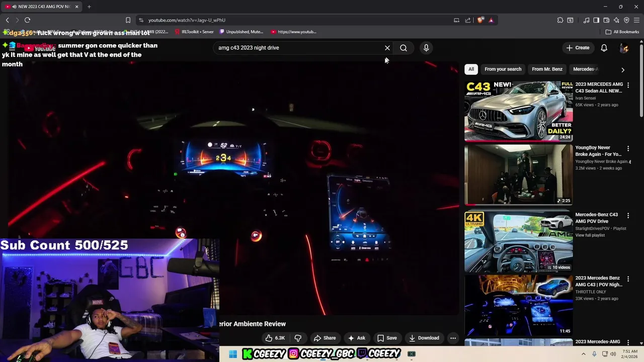
Task: Reload the YouTube page
Action: click(27, 20)
